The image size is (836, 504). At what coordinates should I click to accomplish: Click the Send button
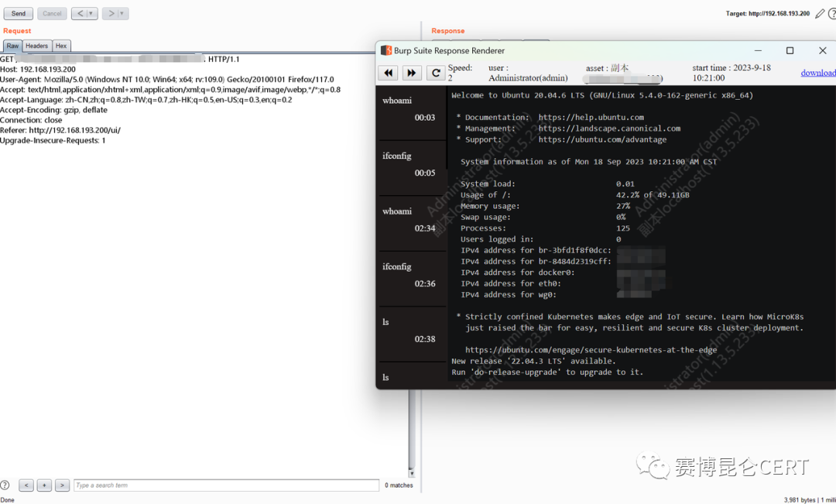click(18, 13)
